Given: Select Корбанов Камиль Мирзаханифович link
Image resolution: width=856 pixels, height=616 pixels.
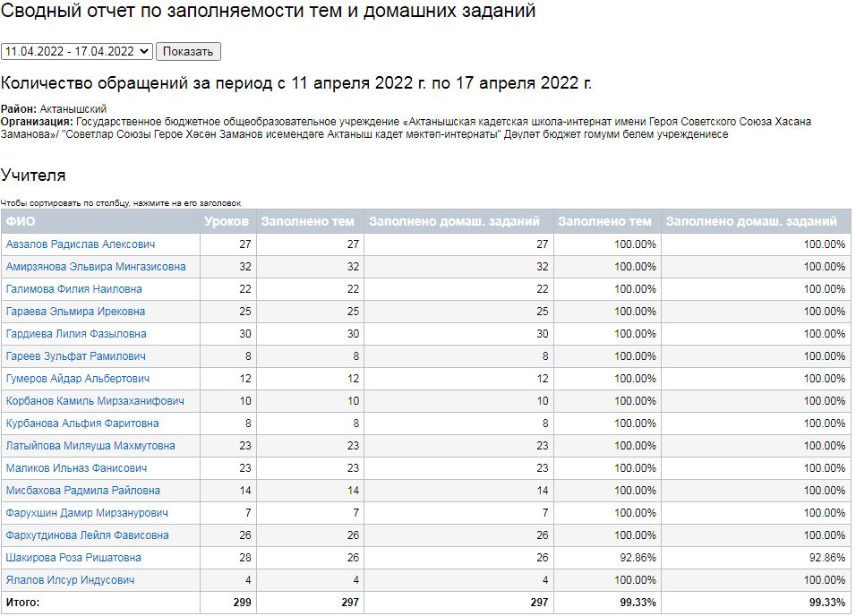Looking at the screenshot, I should point(95,401).
